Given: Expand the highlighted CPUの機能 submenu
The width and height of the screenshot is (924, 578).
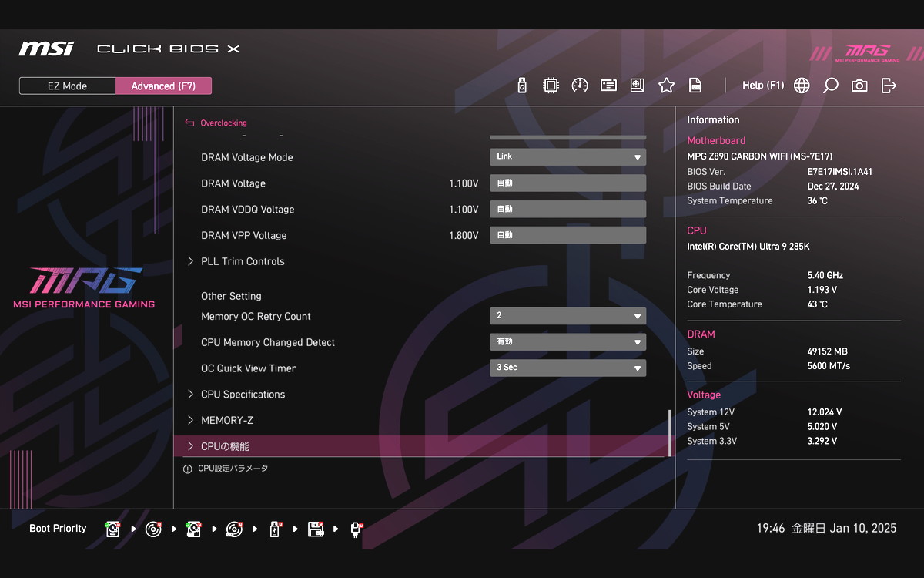Looking at the screenshot, I should pyautogui.click(x=423, y=446).
